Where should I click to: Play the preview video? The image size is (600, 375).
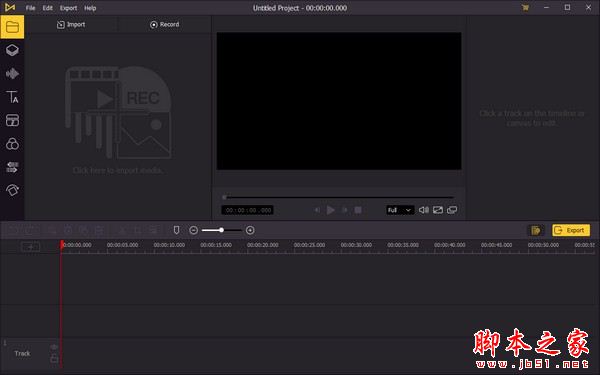click(331, 210)
